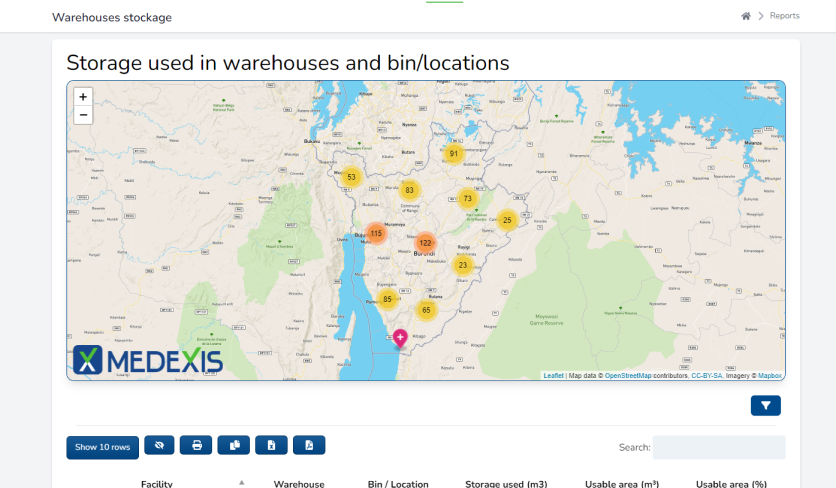The height and width of the screenshot is (488, 836).
Task: Zoom in on the map
Action: click(x=83, y=97)
